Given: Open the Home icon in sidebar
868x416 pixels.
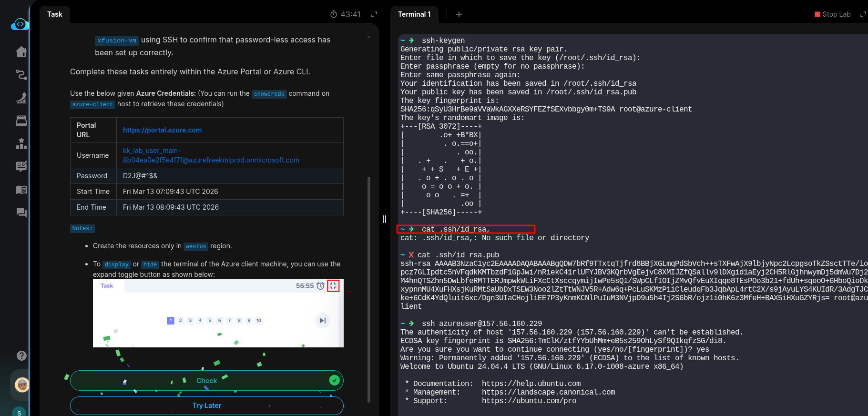Looking at the screenshot, I should click(x=21, y=52).
